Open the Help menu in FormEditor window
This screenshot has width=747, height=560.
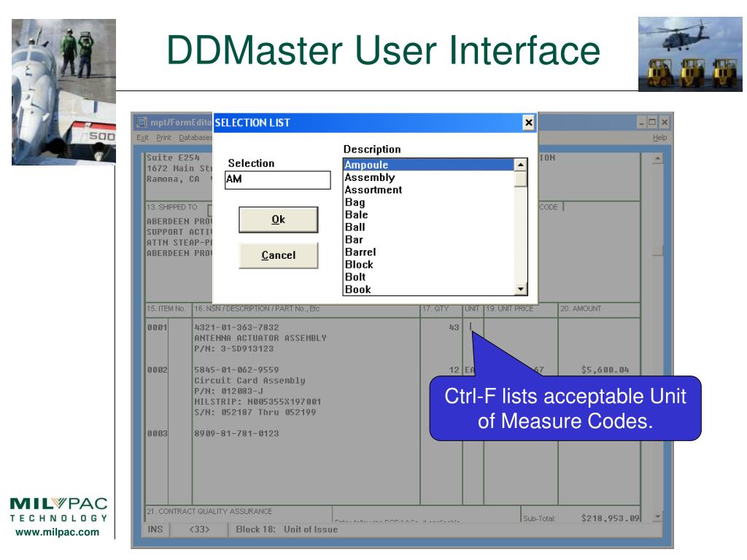659,138
